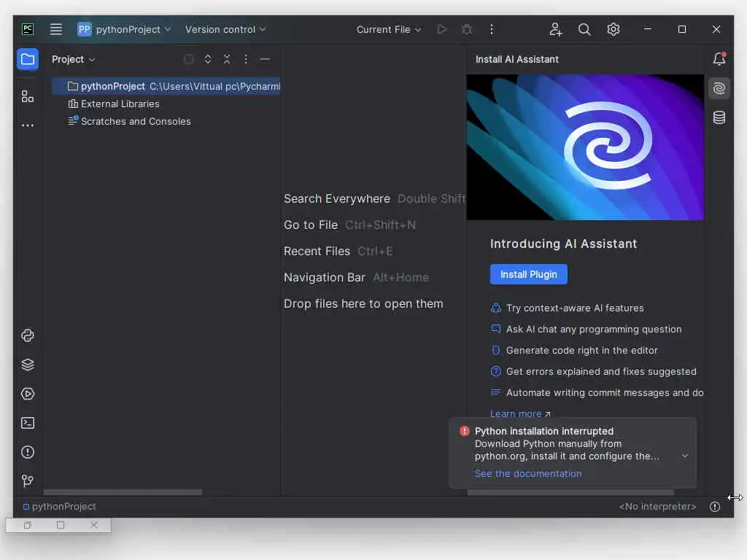Click Select Opened File icon in Project panel
Image resolution: width=747 pixels, height=560 pixels.
[x=189, y=59]
